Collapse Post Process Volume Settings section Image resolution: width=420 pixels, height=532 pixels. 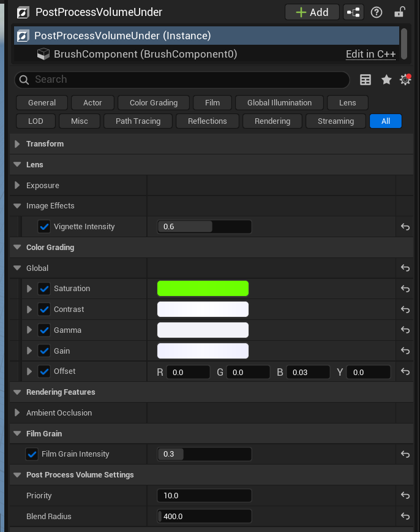click(x=17, y=474)
